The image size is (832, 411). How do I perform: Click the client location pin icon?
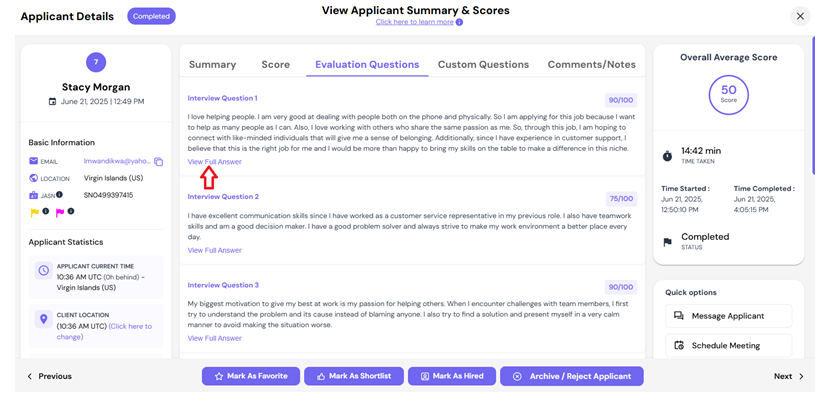coord(44,319)
